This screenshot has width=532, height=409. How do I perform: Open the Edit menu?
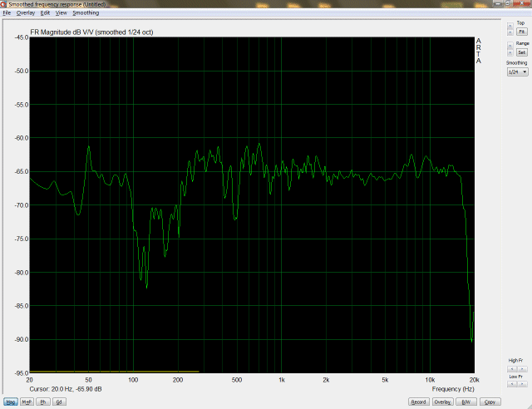45,13
